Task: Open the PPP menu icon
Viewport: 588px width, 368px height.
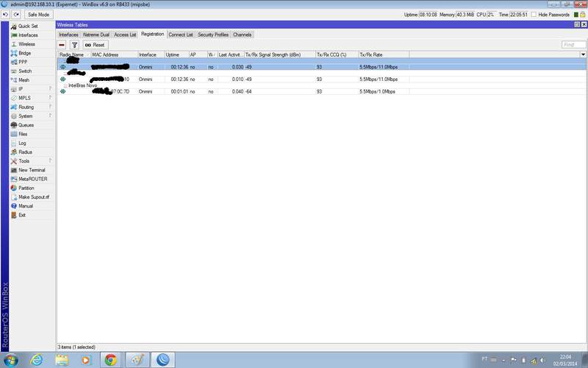Action: point(14,62)
